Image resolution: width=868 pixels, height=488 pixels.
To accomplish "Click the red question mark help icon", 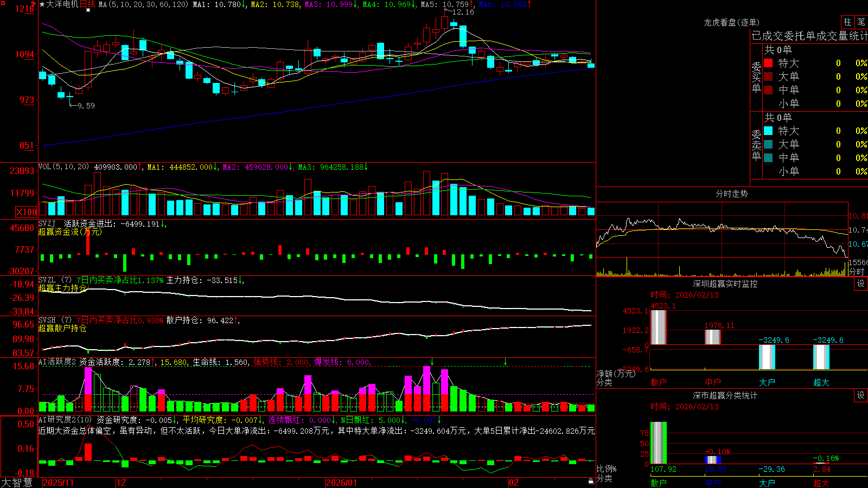I will coord(33,4).
